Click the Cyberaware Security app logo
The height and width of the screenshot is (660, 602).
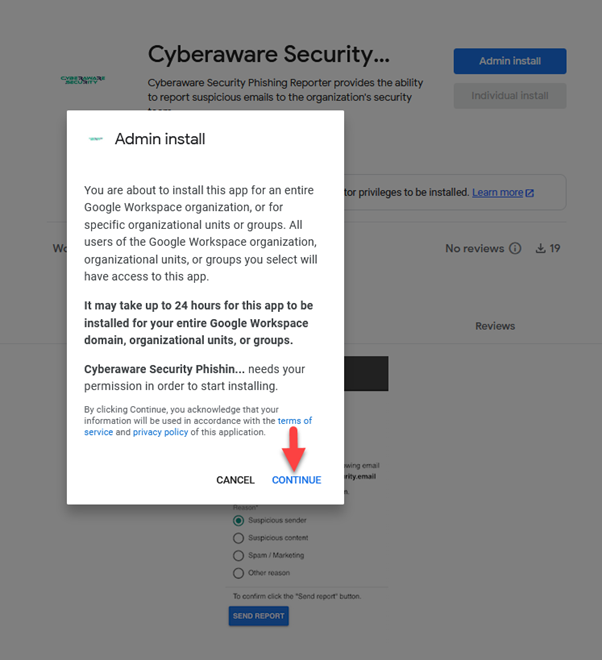pyautogui.click(x=83, y=79)
